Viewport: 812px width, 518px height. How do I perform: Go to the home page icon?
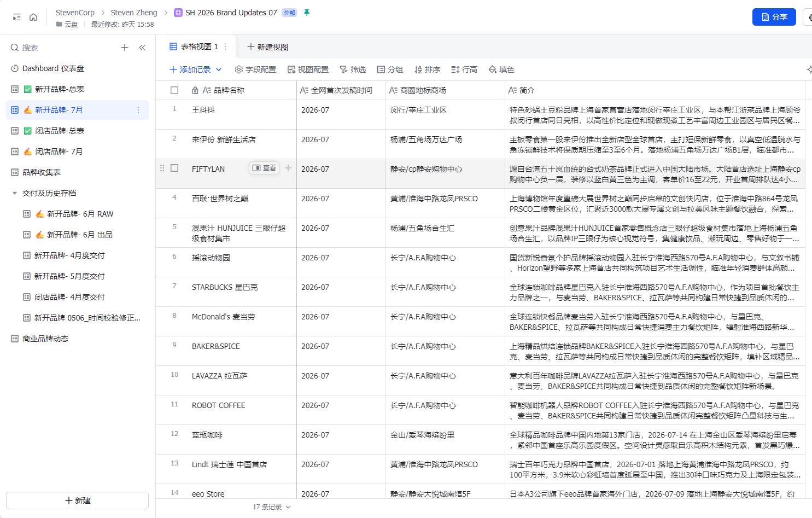click(x=33, y=17)
